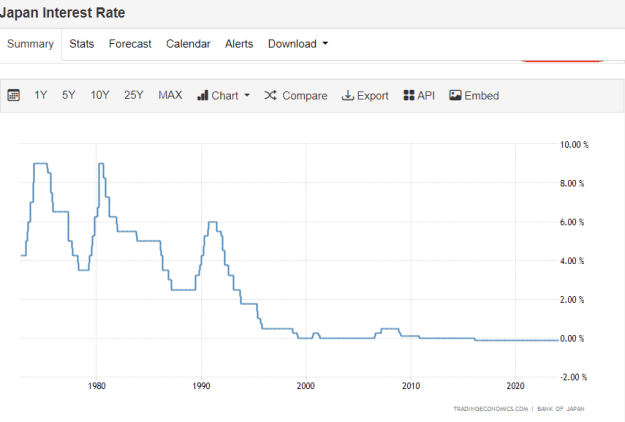Click the Japan Interest Rate heading

point(63,13)
